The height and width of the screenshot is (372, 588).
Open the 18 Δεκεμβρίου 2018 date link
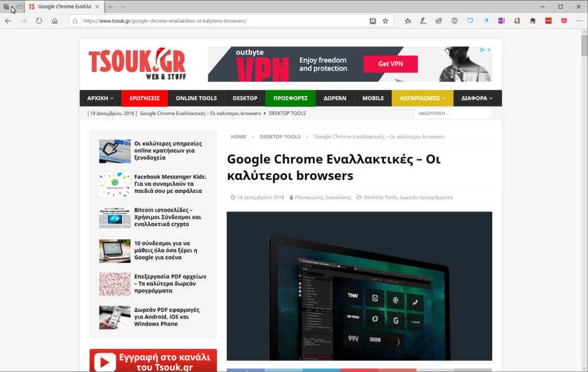point(261,197)
